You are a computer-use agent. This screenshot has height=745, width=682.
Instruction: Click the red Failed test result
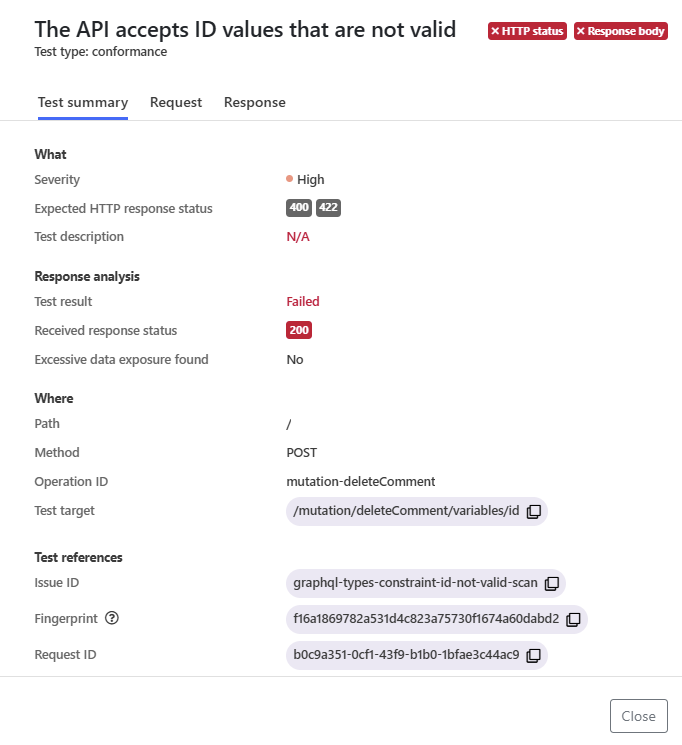(303, 301)
